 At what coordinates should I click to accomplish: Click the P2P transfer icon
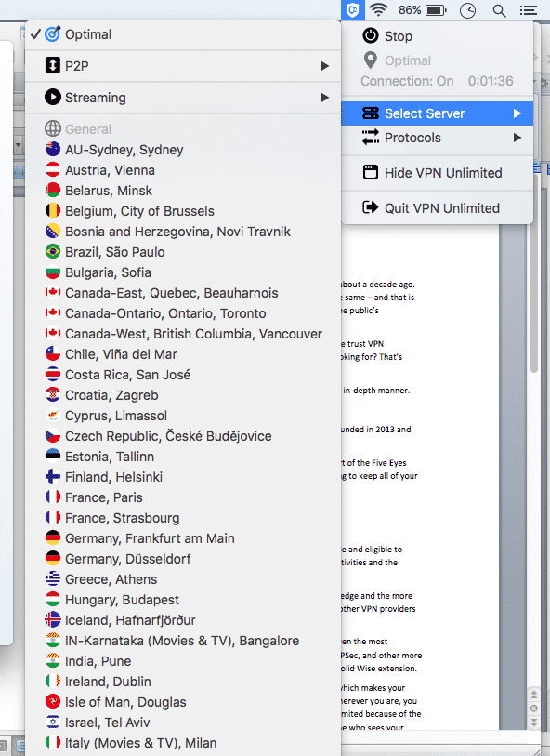(x=53, y=66)
